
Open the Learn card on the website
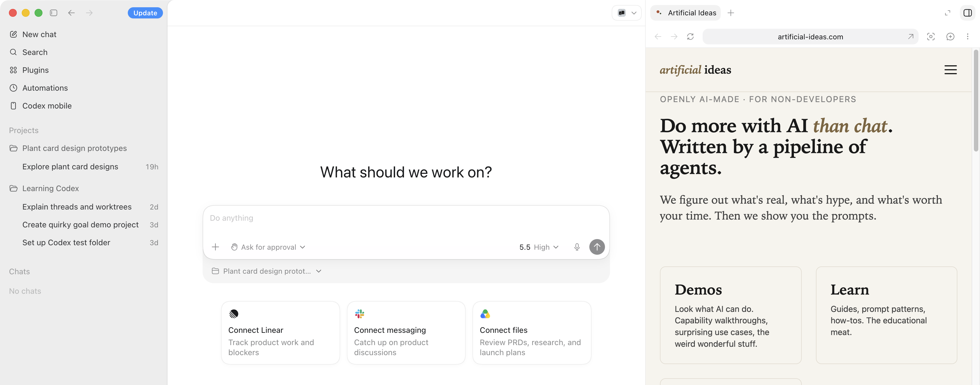[x=887, y=315]
